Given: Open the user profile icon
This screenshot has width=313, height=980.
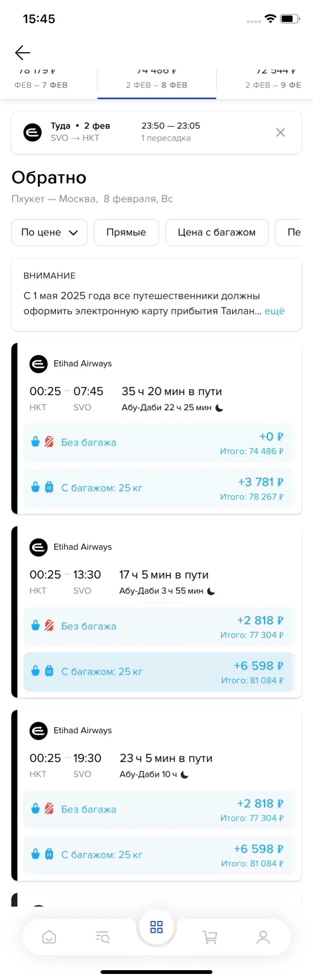Looking at the screenshot, I should tap(263, 936).
